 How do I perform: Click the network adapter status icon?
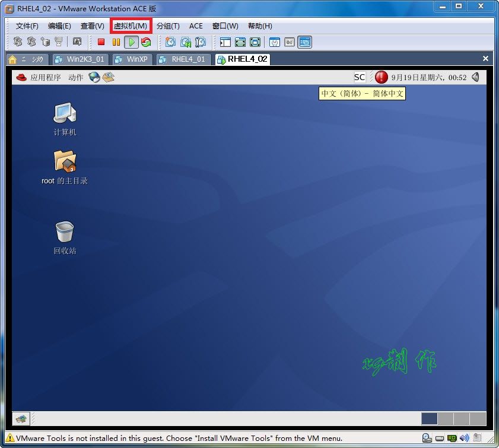point(452,439)
